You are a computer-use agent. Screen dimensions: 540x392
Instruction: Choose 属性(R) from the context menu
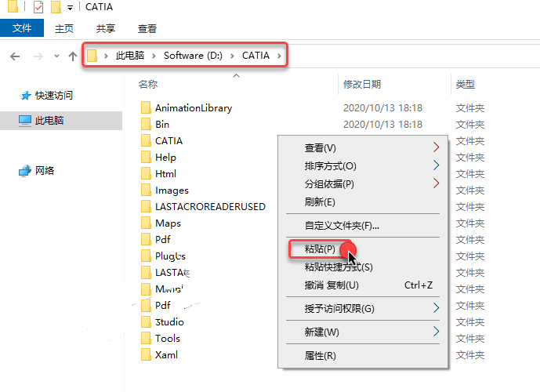[x=363, y=355]
